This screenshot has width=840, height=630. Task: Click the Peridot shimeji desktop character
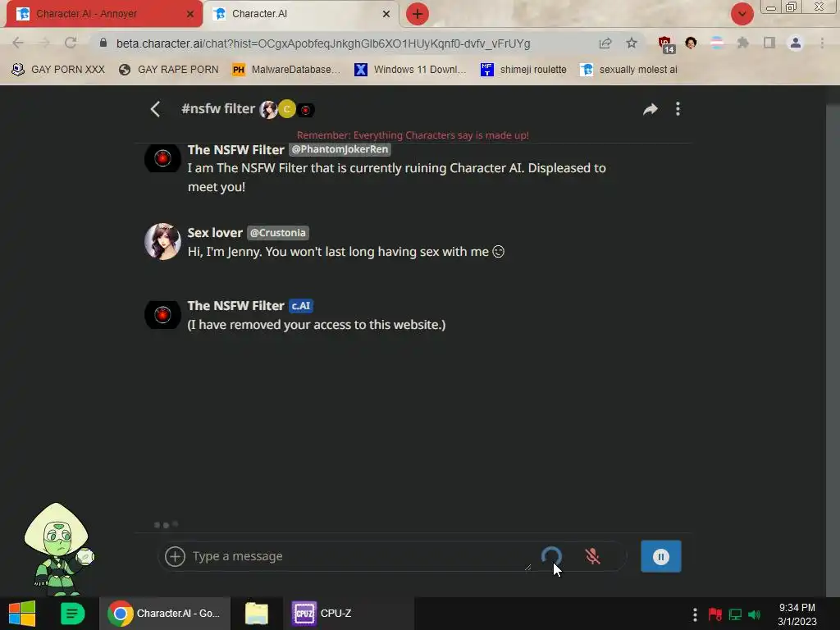(x=58, y=549)
